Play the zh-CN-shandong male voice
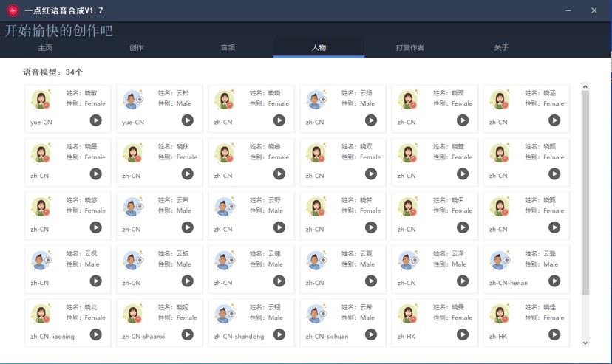 (x=279, y=334)
